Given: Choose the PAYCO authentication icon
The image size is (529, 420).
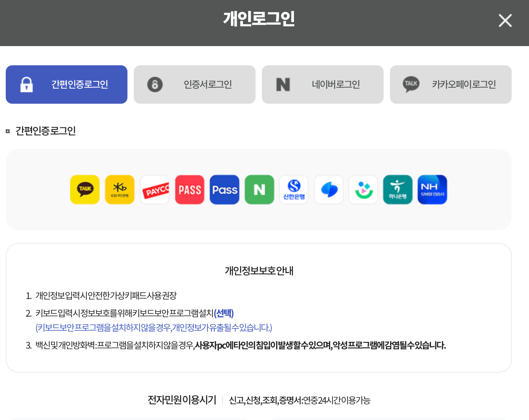Looking at the screenshot, I should click(x=155, y=190).
